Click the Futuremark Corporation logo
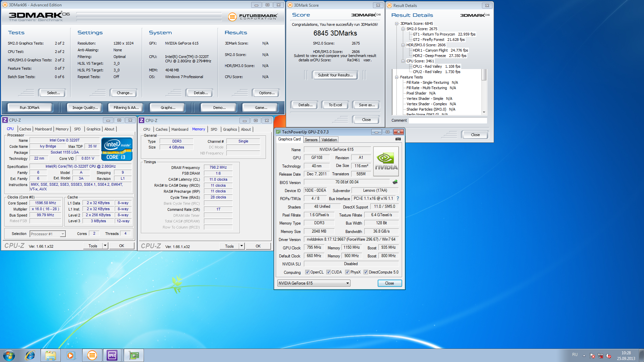 [x=253, y=16]
